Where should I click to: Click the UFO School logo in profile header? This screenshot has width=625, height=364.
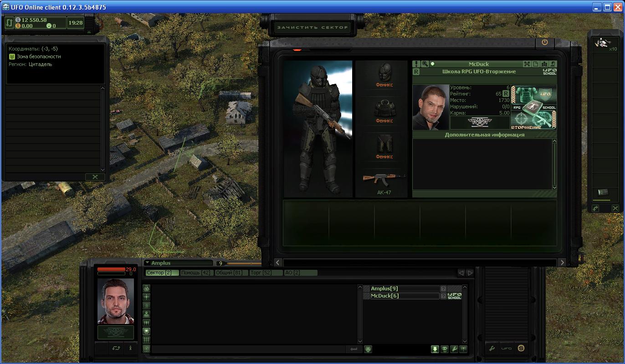550,72
